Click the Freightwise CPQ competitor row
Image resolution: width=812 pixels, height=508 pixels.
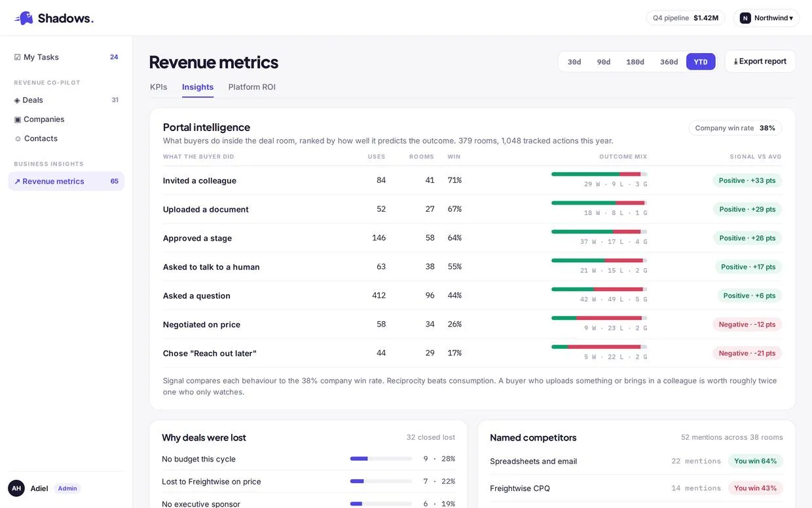point(637,488)
